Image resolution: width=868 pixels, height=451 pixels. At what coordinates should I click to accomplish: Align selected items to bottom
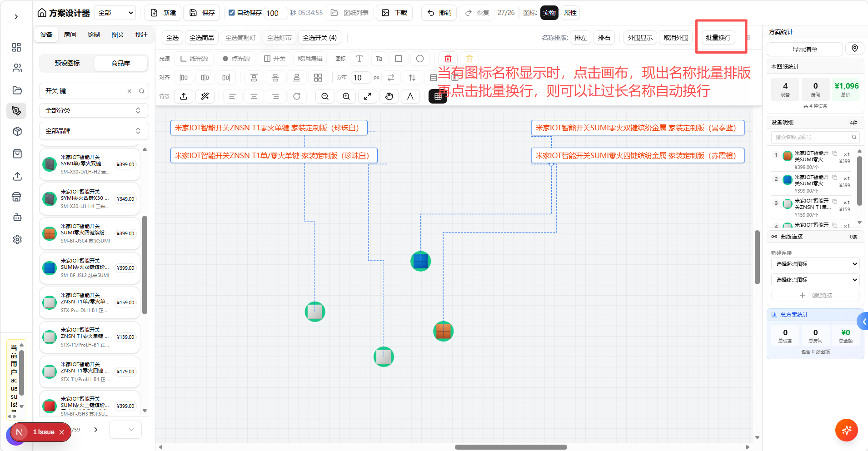(297, 78)
